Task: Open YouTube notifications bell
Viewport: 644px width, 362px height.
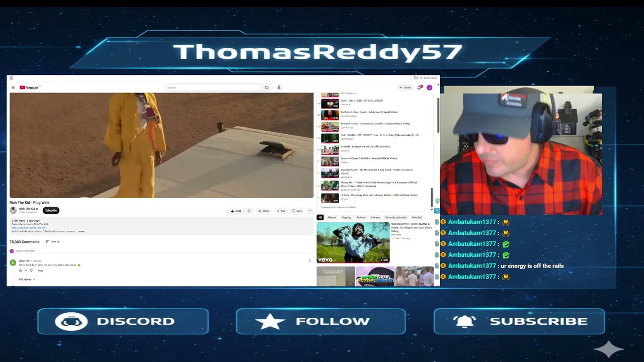Action: point(420,87)
